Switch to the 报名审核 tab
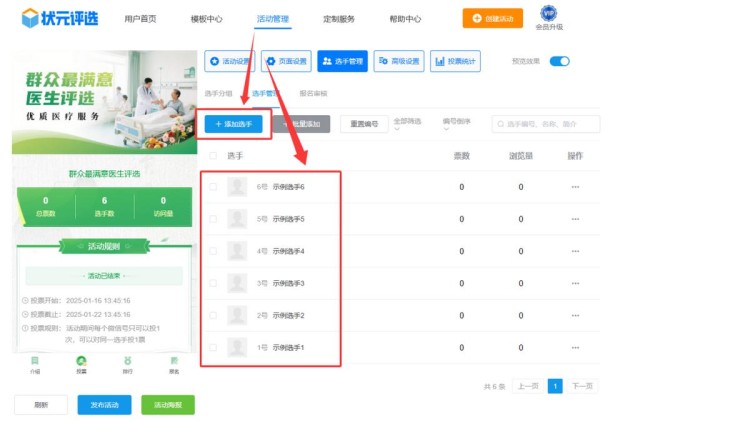Screen dimensions: 750x432 click(313, 93)
